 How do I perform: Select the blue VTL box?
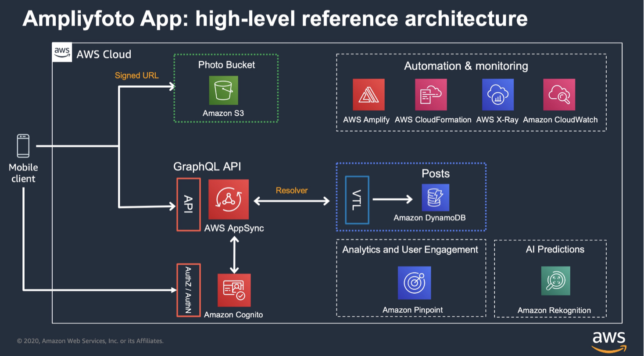357,199
